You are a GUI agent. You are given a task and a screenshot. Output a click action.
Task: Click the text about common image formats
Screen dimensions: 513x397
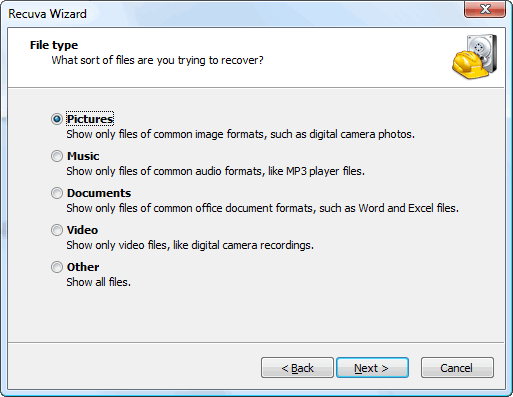pos(240,134)
